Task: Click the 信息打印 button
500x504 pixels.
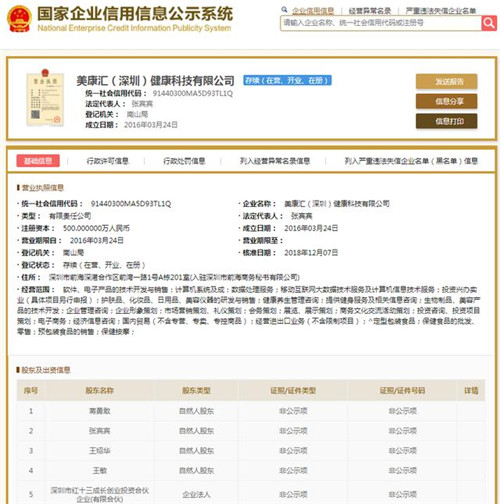Action: pos(446,121)
